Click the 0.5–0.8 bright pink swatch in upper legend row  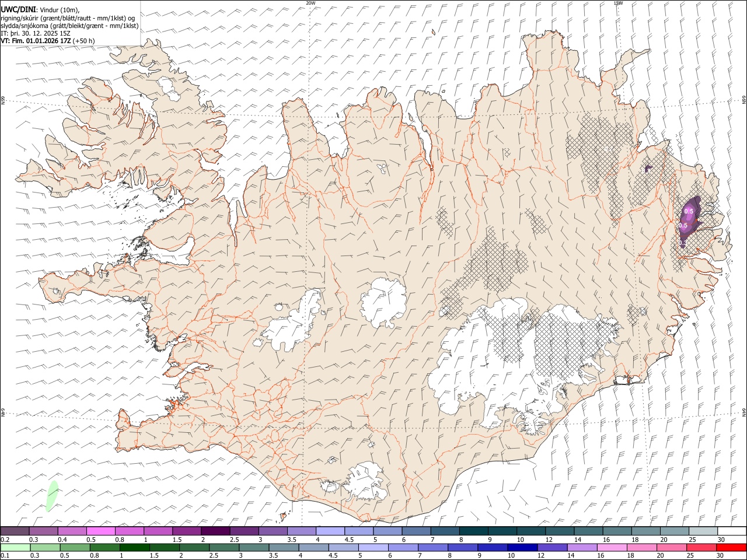[101, 531]
